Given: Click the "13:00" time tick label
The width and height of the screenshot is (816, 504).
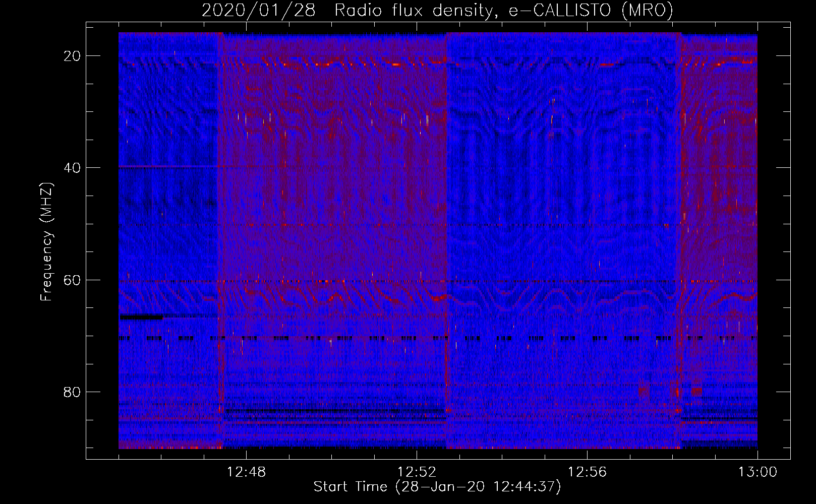Looking at the screenshot, I should pyautogui.click(x=757, y=472).
